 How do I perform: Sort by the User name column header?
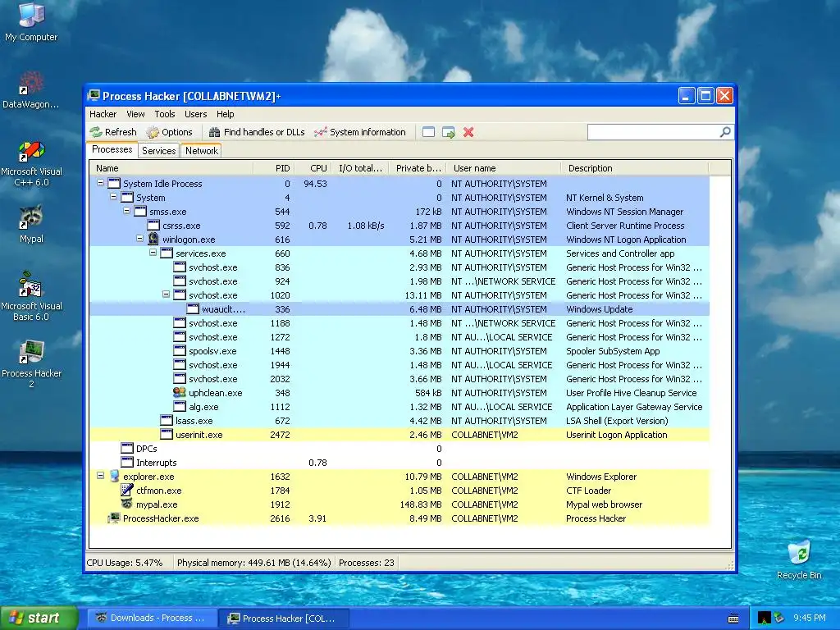click(504, 168)
